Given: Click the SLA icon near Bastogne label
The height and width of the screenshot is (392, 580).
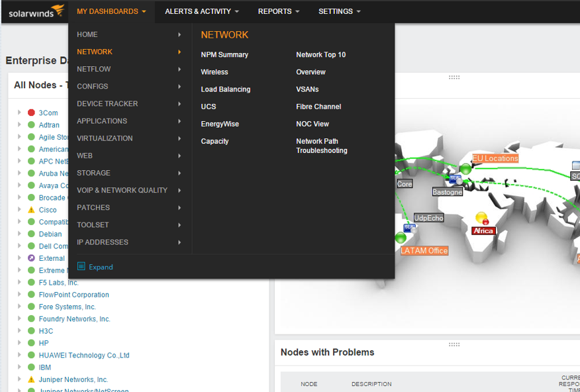Looking at the screenshot, I should coord(456,179).
